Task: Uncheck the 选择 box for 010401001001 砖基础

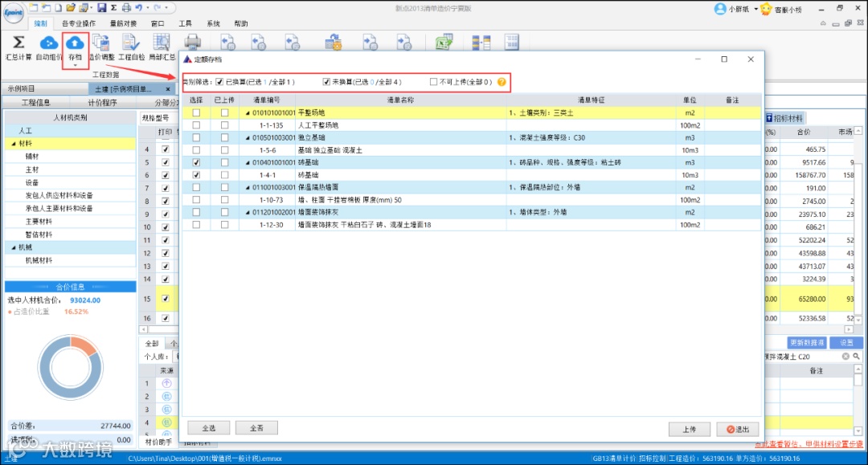Action: click(x=196, y=162)
